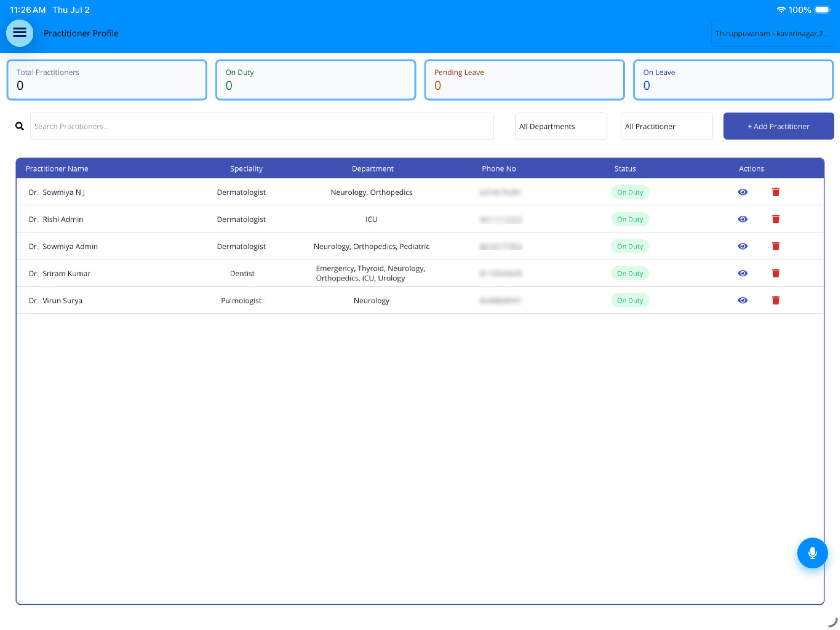
Task: Select the On Duty summary card
Action: click(x=315, y=80)
